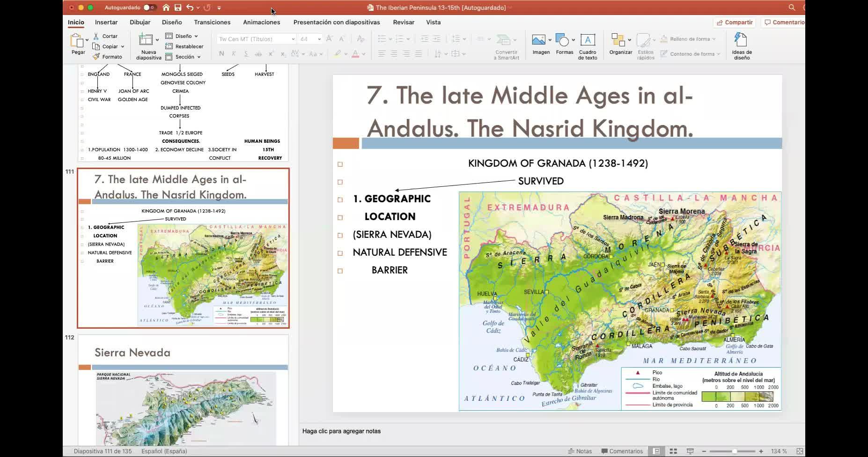Click the Pegar (paste) icon
This screenshot has height=457, width=868.
click(76, 41)
